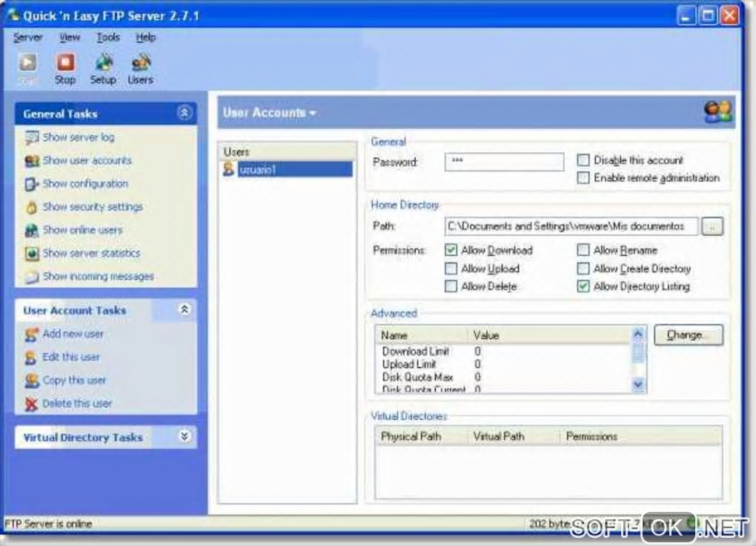Select usuario1 in the Users list
The width and height of the screenshot is (756, 546).
[x=294, y=169]
